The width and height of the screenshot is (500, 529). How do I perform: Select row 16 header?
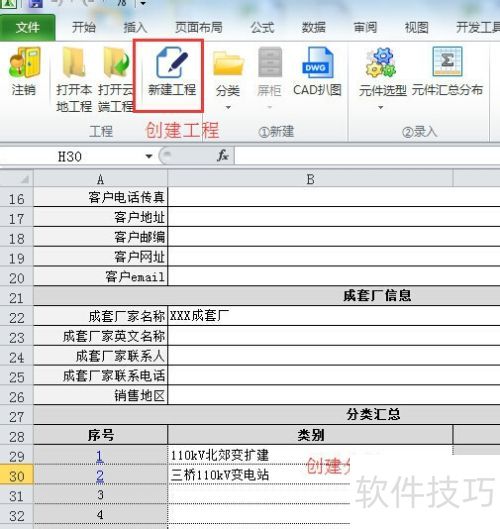[x=17, y=198]
